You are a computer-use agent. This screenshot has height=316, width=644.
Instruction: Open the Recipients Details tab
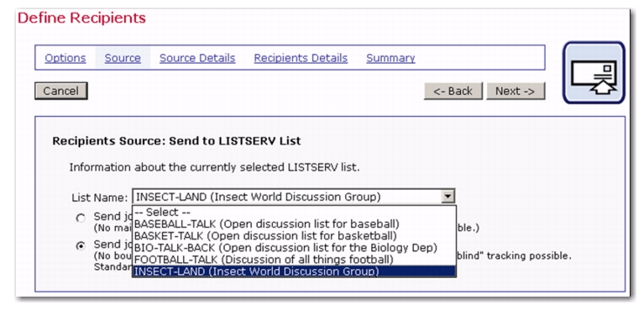[x=301, y=58]
